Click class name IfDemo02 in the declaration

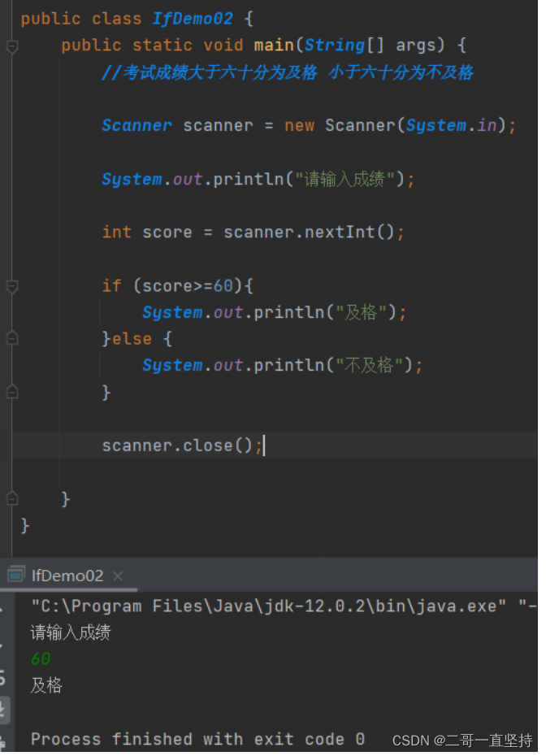tap(193, 19)
